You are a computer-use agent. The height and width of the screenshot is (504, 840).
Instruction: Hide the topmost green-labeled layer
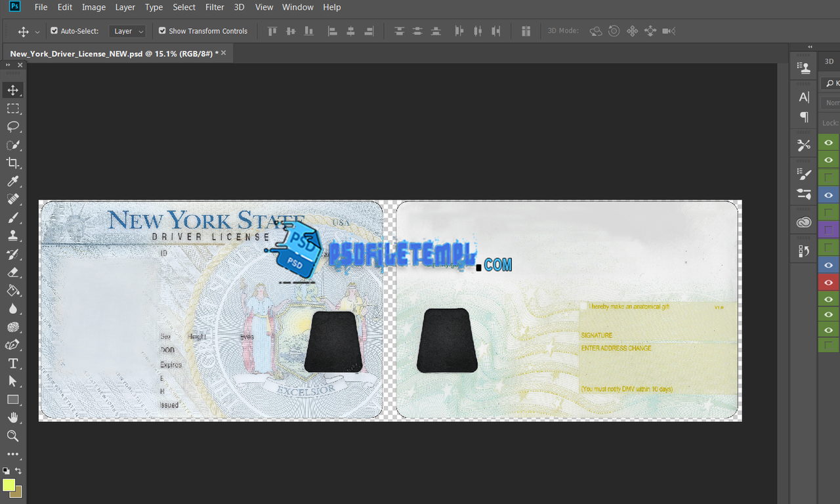829,142
